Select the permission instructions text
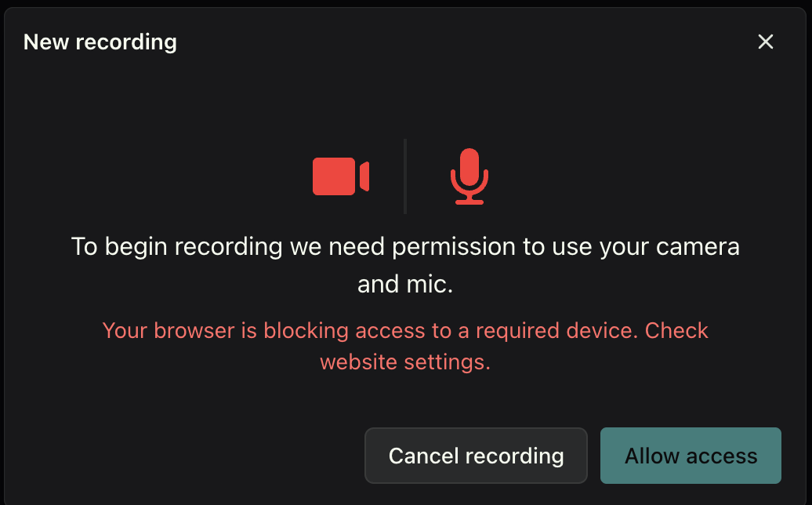 (405, 264)
